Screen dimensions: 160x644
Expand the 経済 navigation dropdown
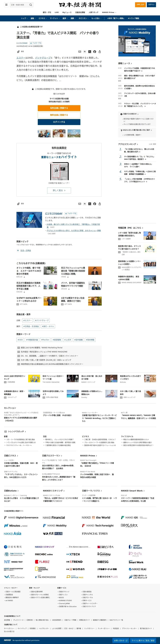65,19
